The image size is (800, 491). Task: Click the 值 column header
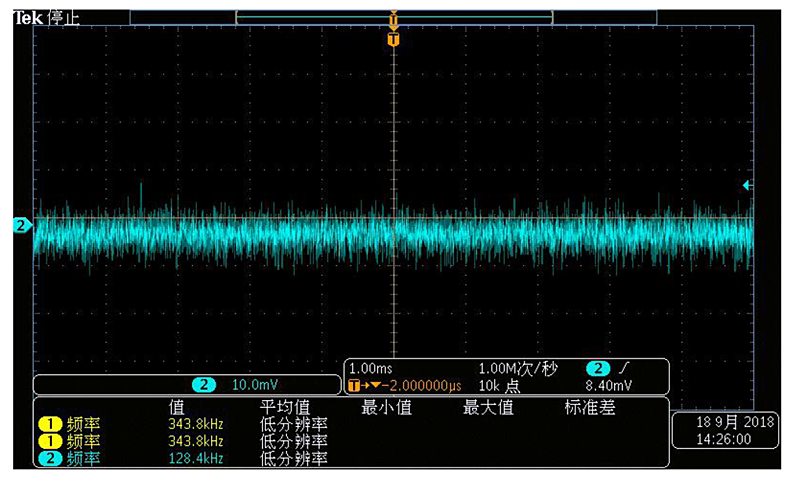177,407
